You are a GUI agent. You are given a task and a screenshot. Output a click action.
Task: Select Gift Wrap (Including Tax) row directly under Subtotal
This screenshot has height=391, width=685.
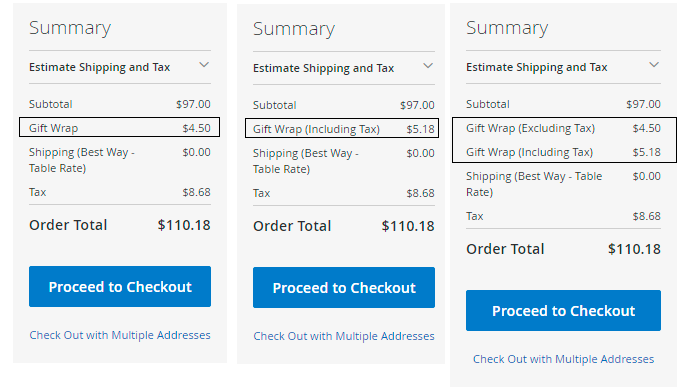click(x=344, y=129)
